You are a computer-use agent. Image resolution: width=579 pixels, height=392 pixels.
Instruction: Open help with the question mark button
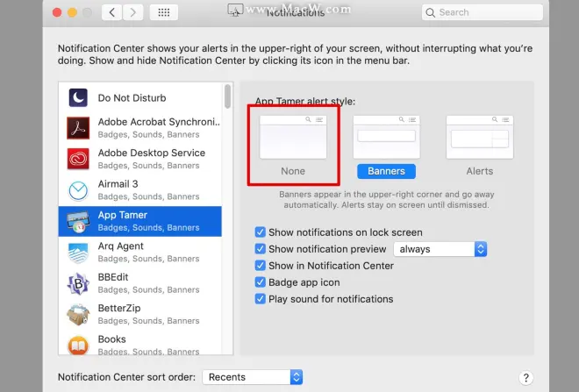coord(525,378)
